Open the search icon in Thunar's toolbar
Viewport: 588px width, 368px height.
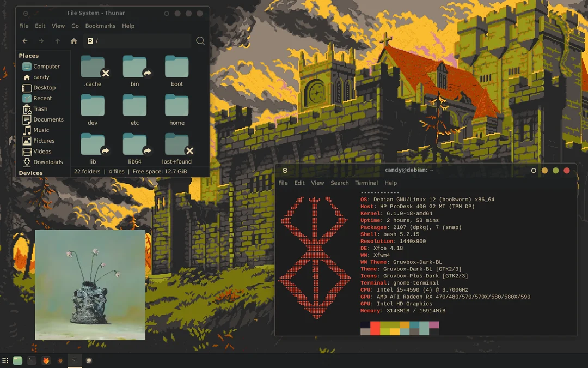[x=200, y=40]
